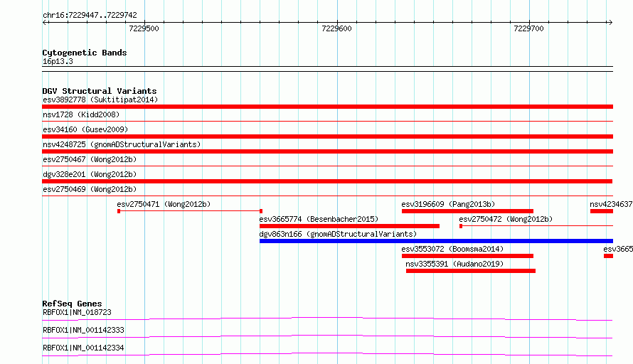Open gene RBFOX1|NM_001142333 label

(83, 330)
